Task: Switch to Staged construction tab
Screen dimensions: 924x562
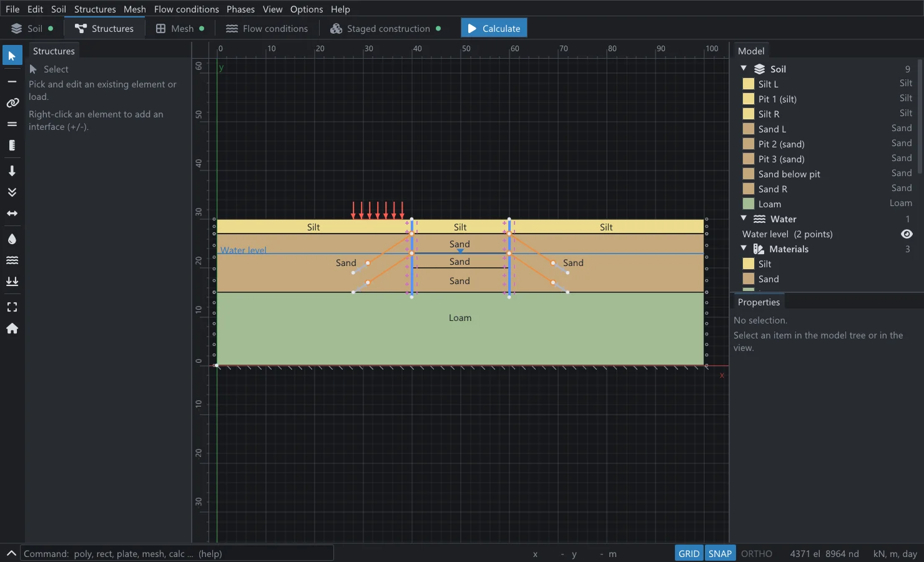Action: (x=385, y=29)
